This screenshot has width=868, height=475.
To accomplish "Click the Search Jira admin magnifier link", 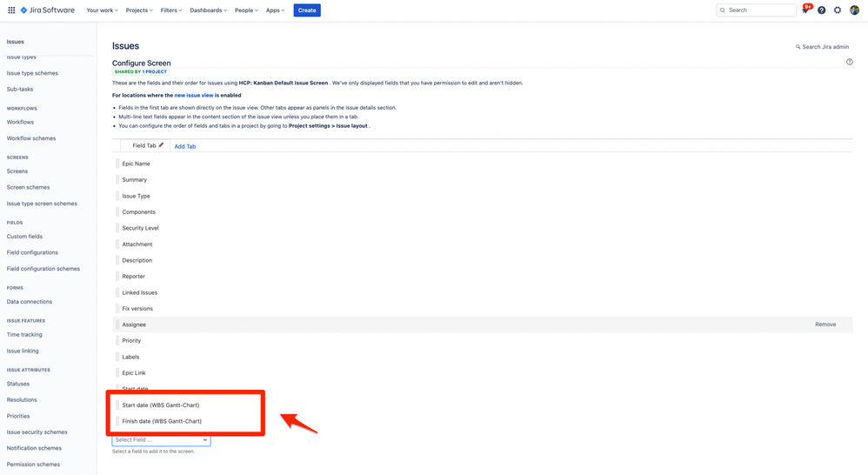I will (822, 46).
